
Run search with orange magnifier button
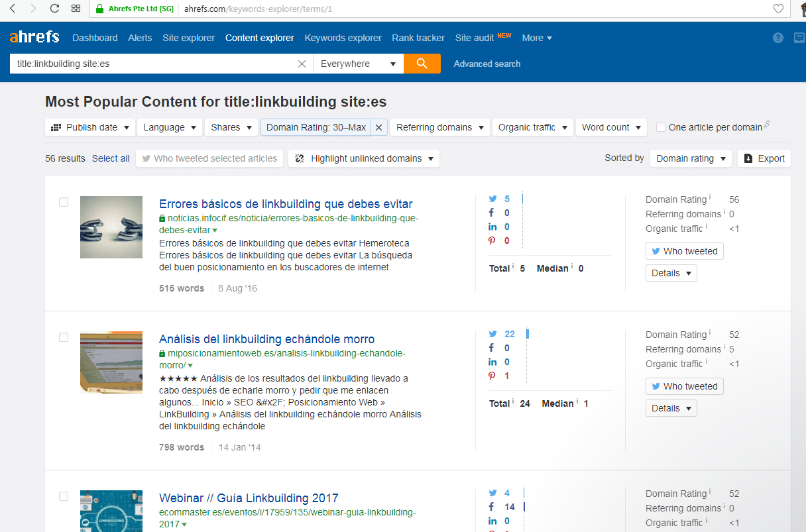[x=422, y=64]
